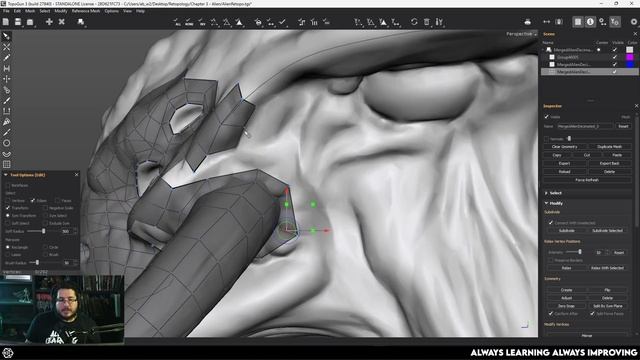
Task: Enable the Vertices selection checkbox
Action: [x=8, y=200]
